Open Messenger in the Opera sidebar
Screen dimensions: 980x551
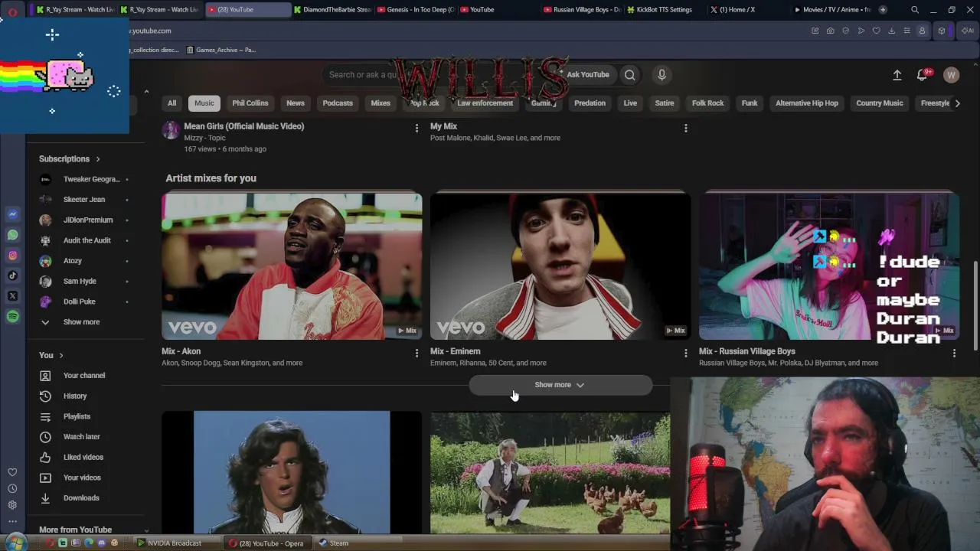pyautogui.click(x=12, y=214)
